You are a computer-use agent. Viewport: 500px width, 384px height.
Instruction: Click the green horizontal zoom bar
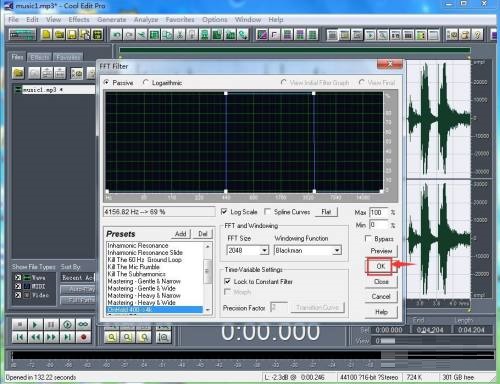pyautogui.click(x=295, y=50)
